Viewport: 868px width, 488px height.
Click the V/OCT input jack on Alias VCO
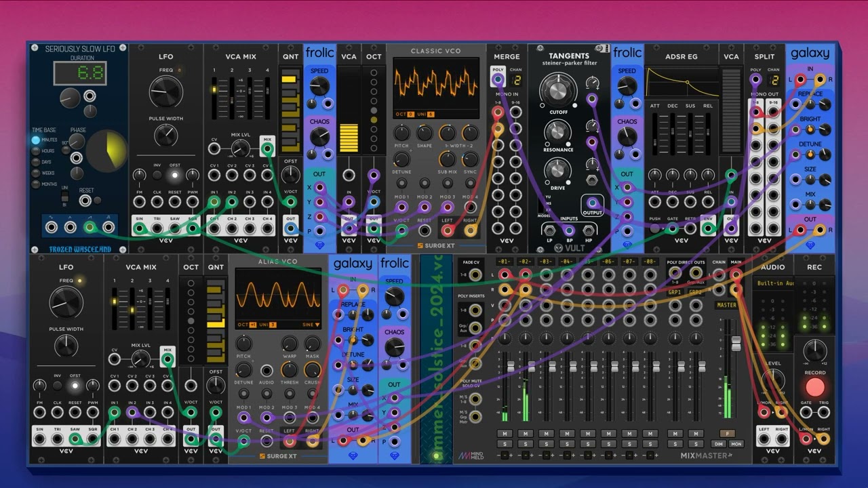click(243, 441)
